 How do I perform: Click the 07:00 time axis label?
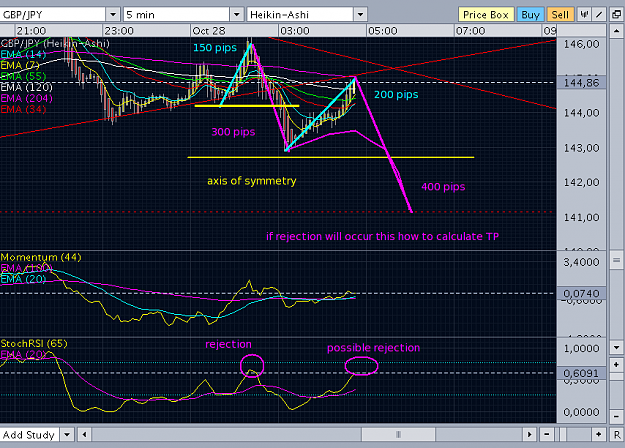[x=470, y=31]
